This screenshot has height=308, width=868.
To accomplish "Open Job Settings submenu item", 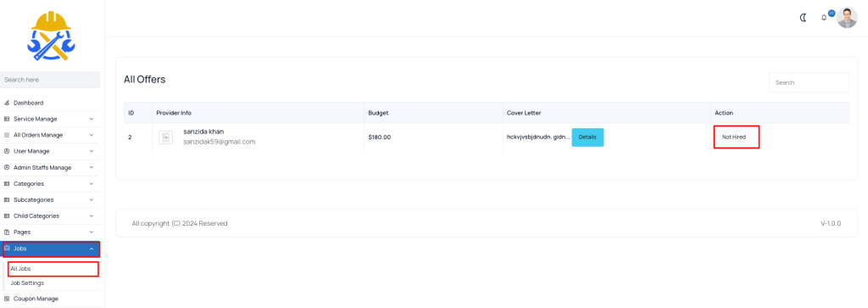I will [x=27, y=283].
